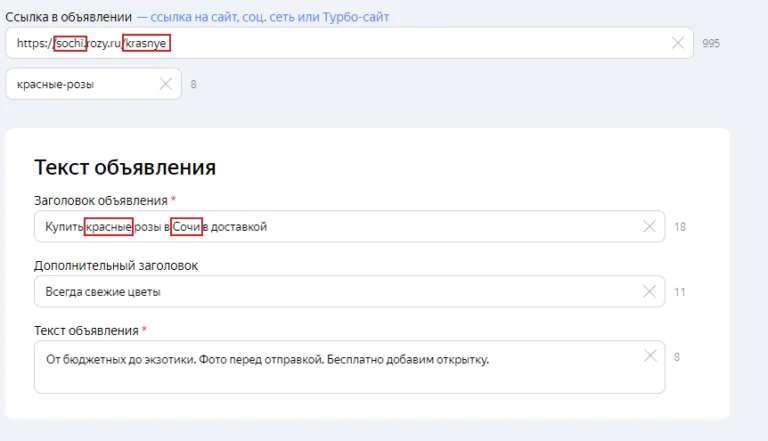Click the Текст объявления field label

pyautogui.click(x=86, y=331)
